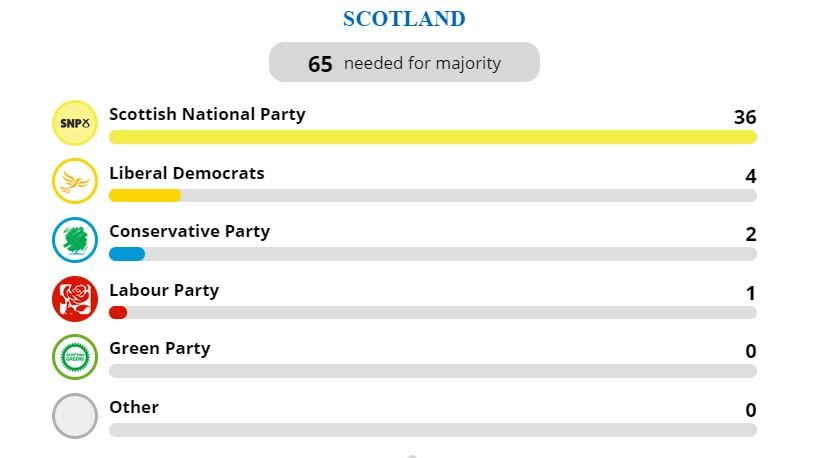Click the 65 needed for majority badge
The width and height of the screenshot is (829, 458).
(404, 62)
